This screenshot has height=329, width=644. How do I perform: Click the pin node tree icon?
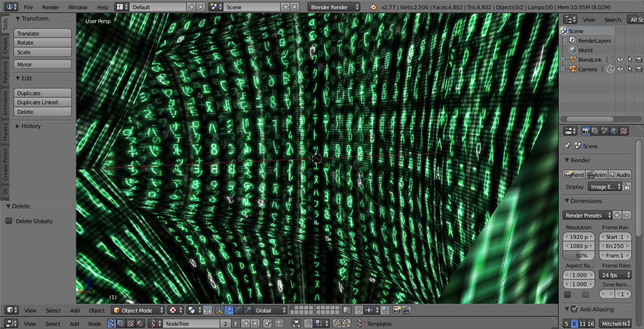point(267,324)
